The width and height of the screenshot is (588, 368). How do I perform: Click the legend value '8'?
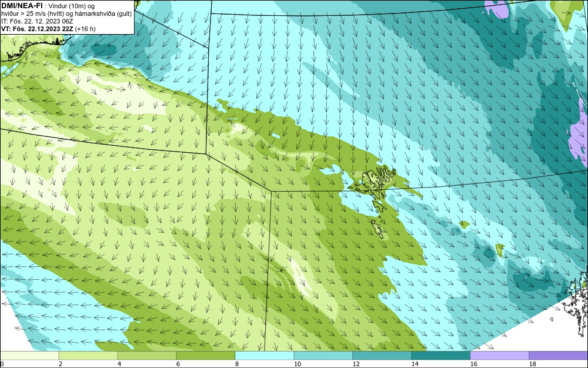(x=237, y=364)
